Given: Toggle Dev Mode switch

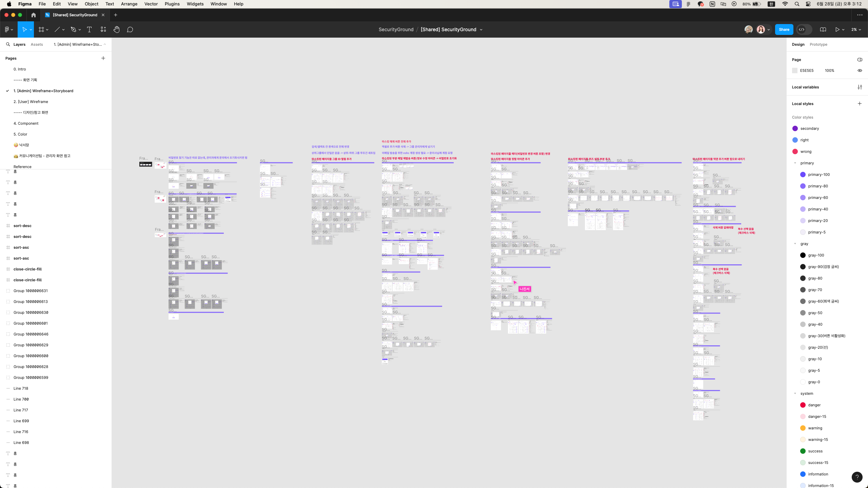Looking at the screenshot, I should 804,29.
